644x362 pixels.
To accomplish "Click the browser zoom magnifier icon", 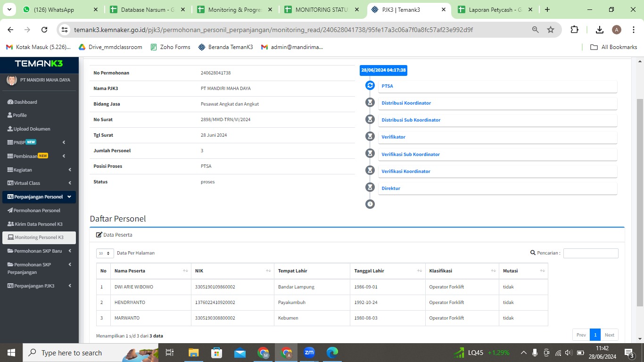I will click(x=535, y=30).
